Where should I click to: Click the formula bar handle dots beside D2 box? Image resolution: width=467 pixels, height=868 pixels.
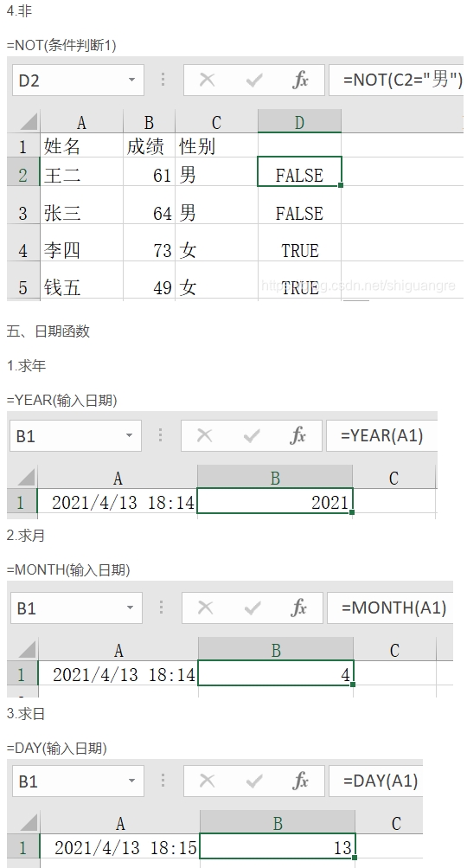[x=163, y=79]
